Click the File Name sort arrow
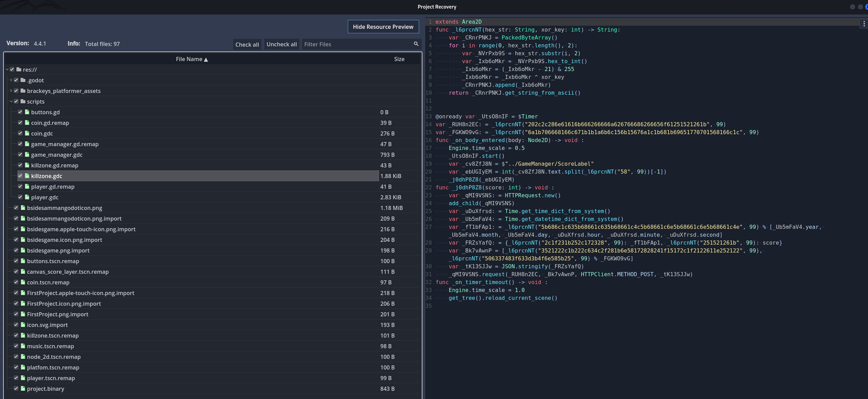The image size is (868, 399). point(206,59)
